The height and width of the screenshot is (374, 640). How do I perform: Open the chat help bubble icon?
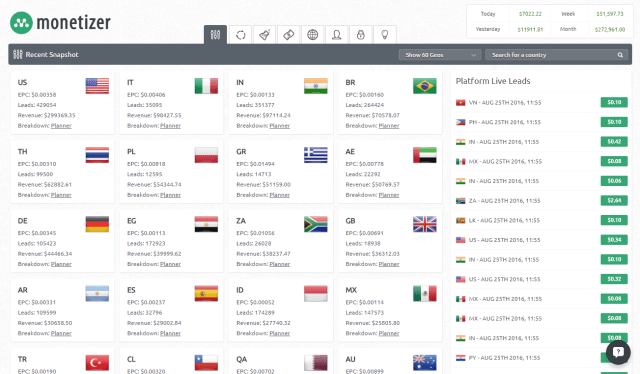pos(618,352)
